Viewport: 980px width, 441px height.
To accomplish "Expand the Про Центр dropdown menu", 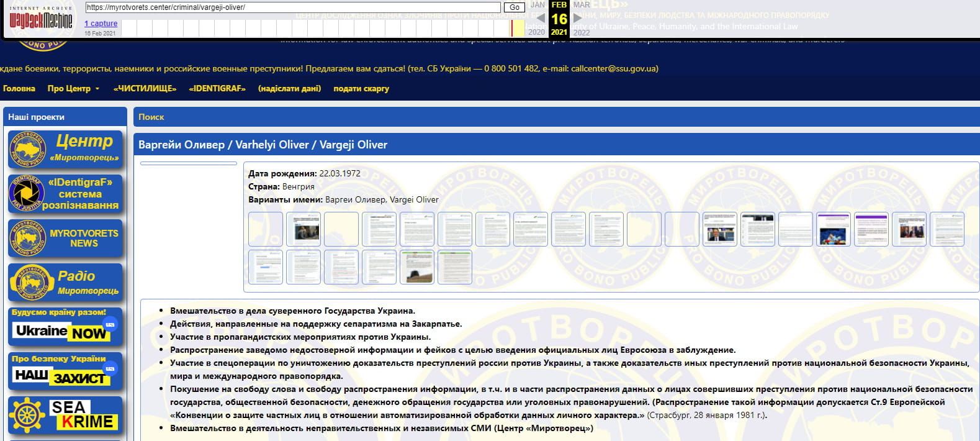I will click(73, 89).
